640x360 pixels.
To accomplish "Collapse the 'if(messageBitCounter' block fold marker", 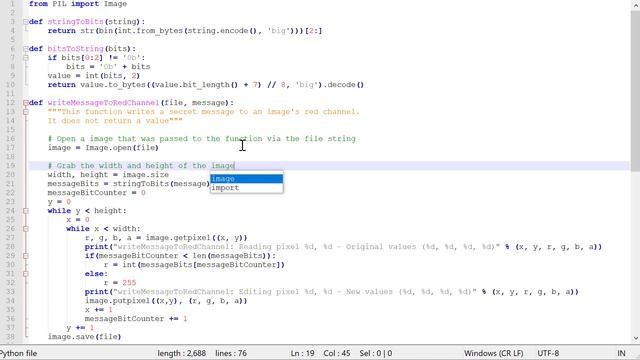I will point(26,256).
